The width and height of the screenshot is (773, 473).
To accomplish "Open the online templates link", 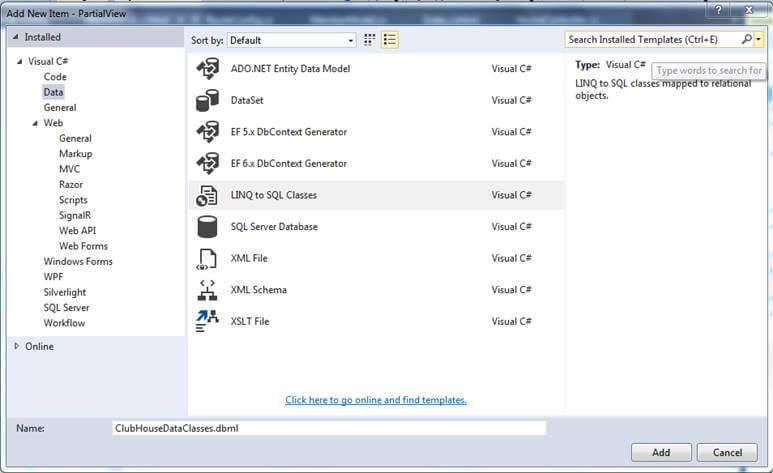I will tap(376, 400).
